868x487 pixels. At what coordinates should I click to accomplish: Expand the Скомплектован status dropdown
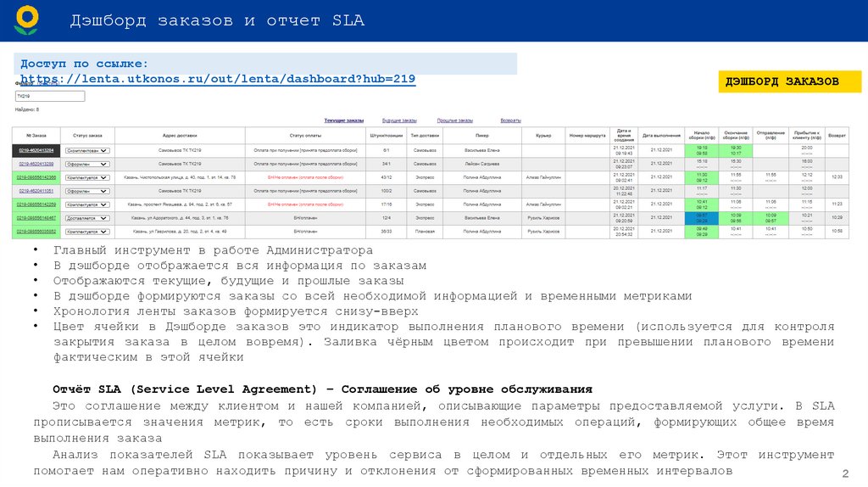pos(87,150)
